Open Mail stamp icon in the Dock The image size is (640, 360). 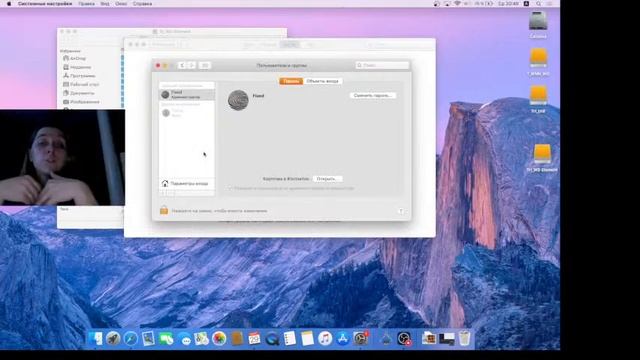148,338
